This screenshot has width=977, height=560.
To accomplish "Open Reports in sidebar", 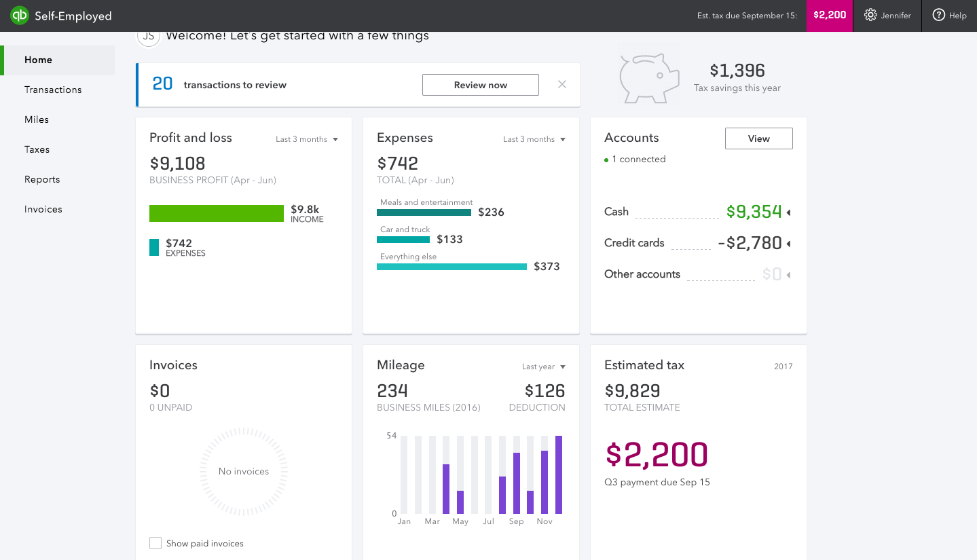I will click(42, 179).
